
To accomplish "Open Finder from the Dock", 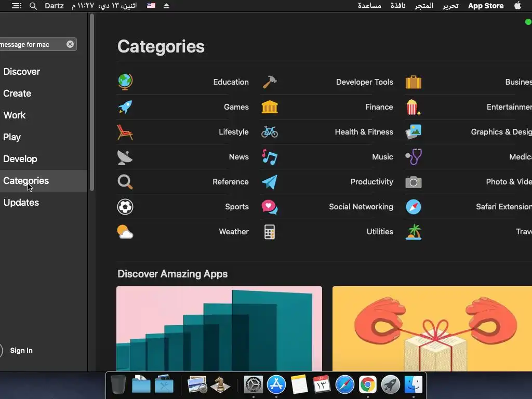I will [414, 385].
